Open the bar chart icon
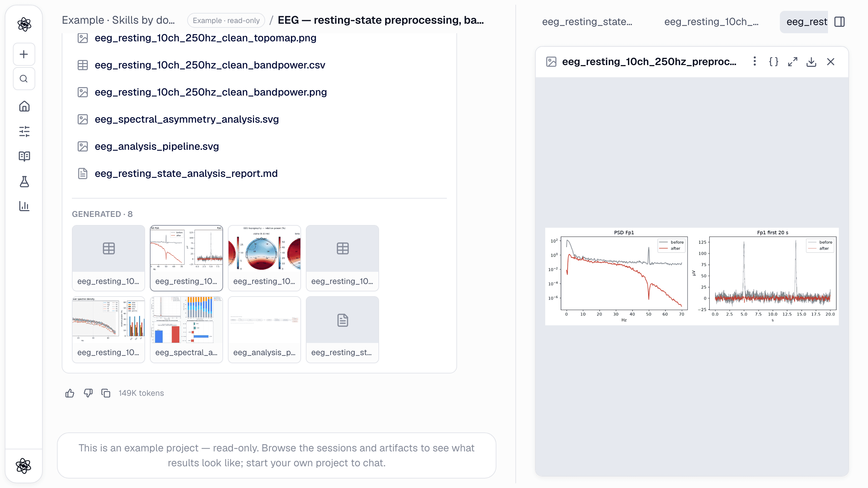 (24, 206)
